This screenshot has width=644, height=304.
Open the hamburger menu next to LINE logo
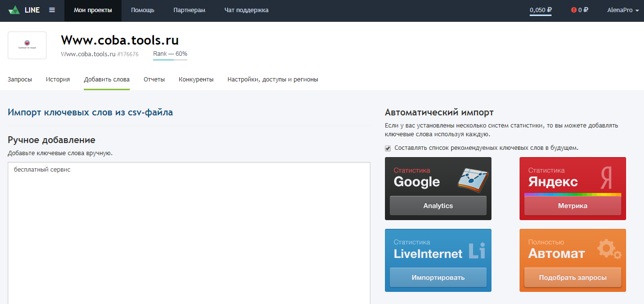coord(52,10)
